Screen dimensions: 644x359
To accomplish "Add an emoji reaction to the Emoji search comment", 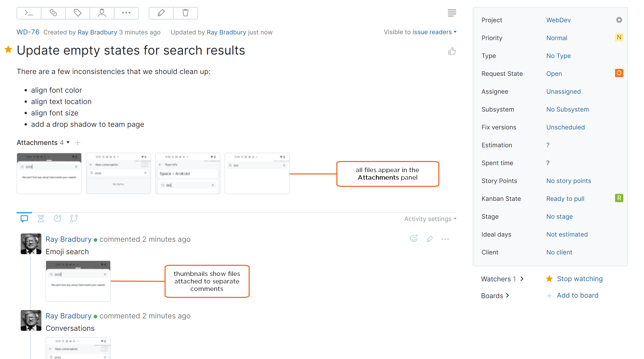I will [413, 239].
